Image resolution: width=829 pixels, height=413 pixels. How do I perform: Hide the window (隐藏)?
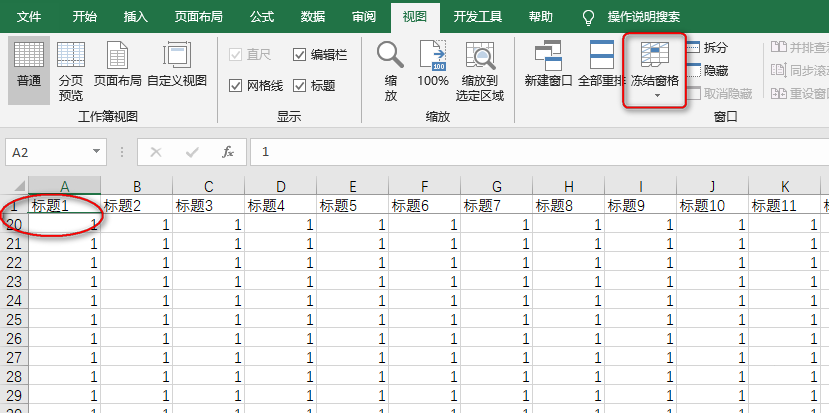click(x=707, y=70)
